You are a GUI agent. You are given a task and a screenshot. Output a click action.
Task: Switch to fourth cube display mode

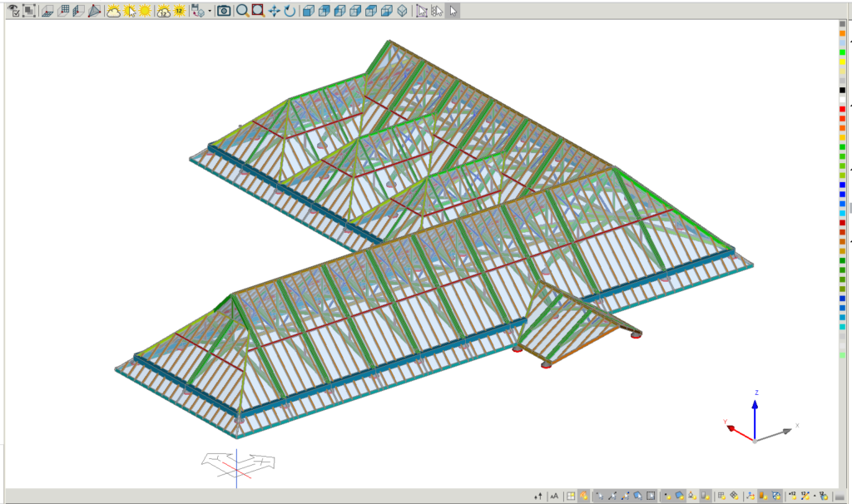point(355,11)
